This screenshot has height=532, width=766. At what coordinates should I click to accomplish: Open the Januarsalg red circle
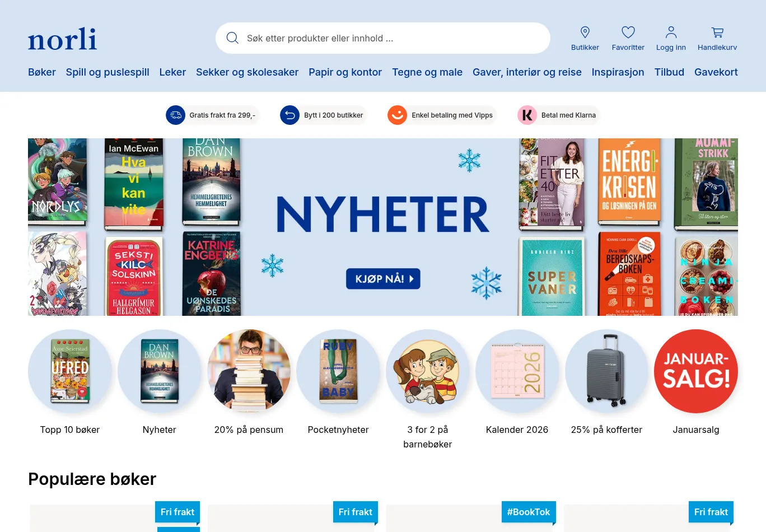tap(696, 371)
